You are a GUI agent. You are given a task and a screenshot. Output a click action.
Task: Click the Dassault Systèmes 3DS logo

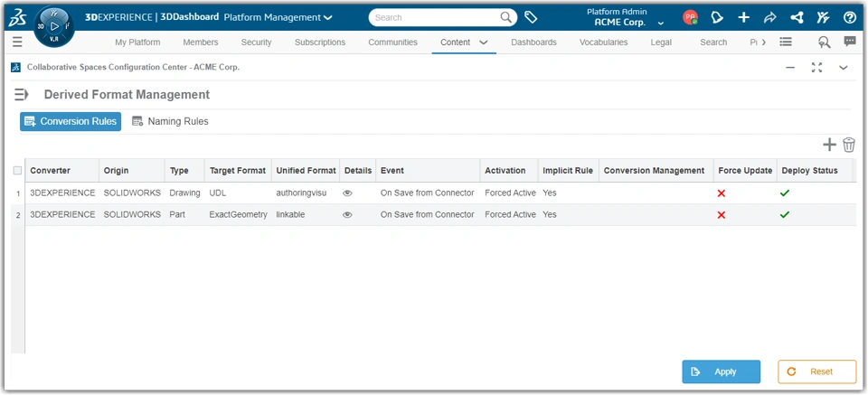[17, 18]
